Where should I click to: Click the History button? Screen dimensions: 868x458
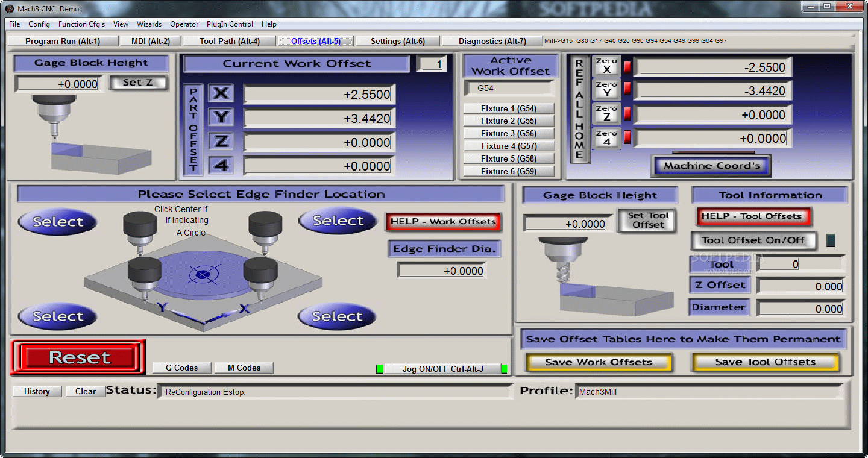pyautogui.click(x=37, y=391)
